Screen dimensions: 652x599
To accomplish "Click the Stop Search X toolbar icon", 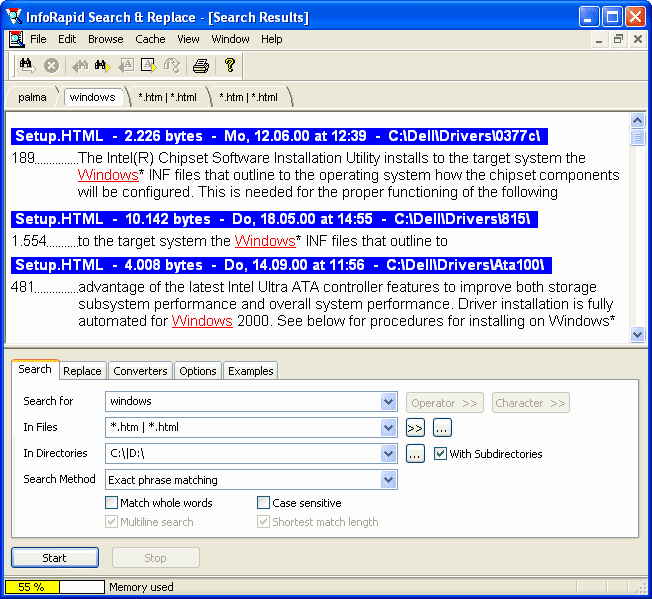I will click(x=51, y=66).
